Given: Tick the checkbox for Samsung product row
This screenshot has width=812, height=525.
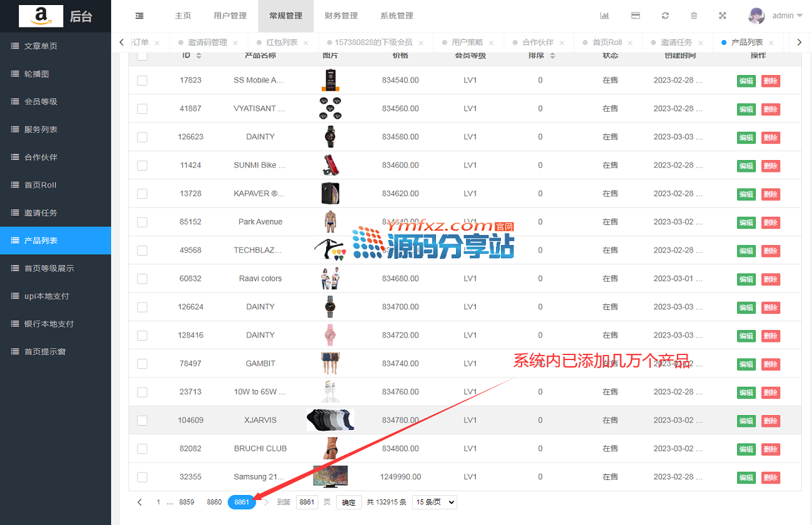Looking at the screenshot, I should click(x=142, y=477).
